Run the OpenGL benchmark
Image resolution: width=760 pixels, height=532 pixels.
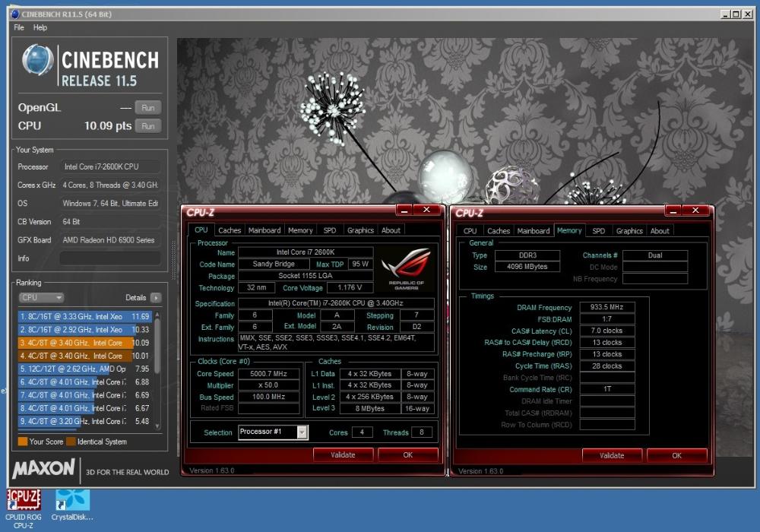tap(148, 108)
